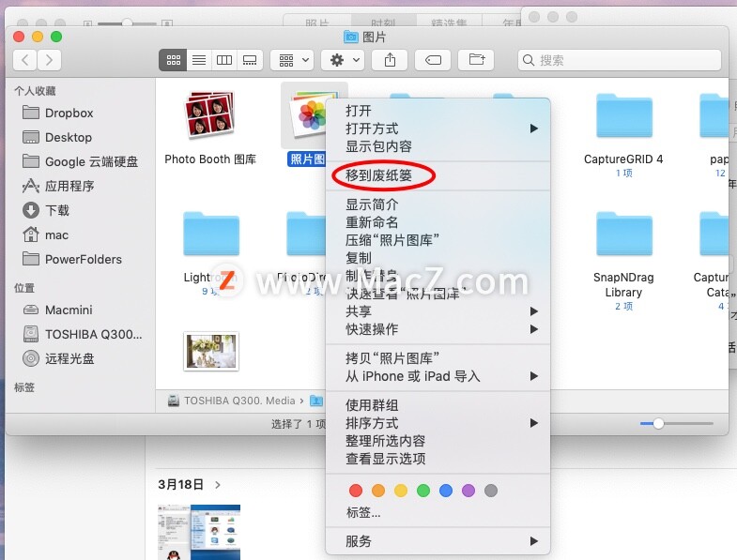Select the TOSHIBA Q300 disk in sidebar

click(83, 334)
